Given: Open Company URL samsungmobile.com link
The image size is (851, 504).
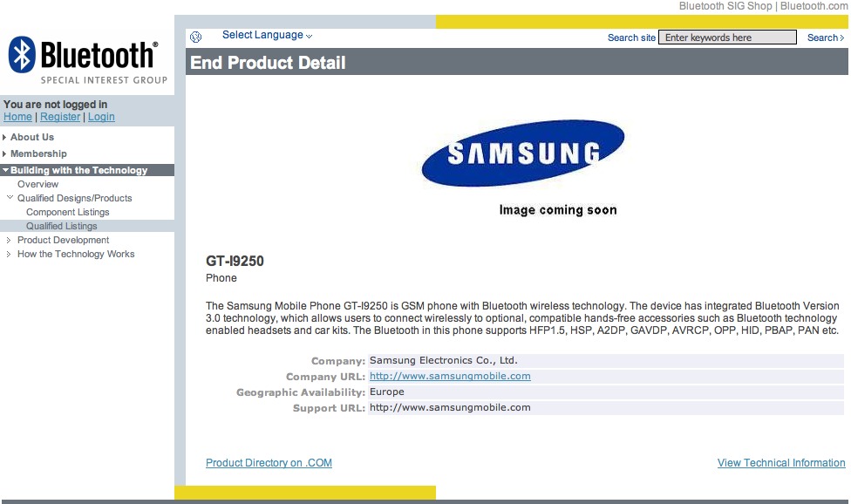Looking at the screenshot, I should click(x=450, y=376).
